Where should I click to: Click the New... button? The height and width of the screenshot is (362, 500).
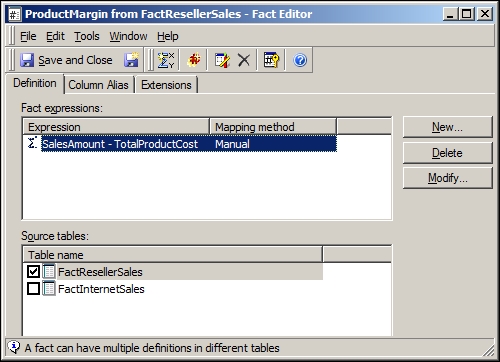click(x=447, y=127)
